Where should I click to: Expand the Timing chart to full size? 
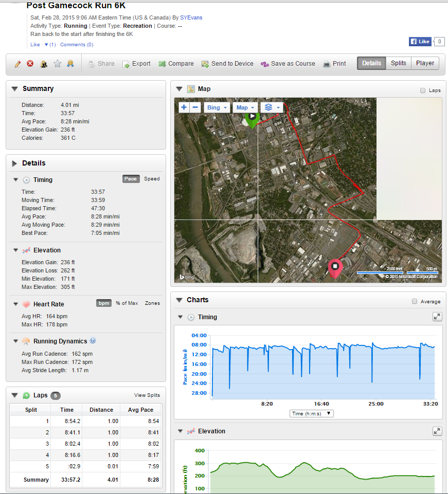(437, 317)
